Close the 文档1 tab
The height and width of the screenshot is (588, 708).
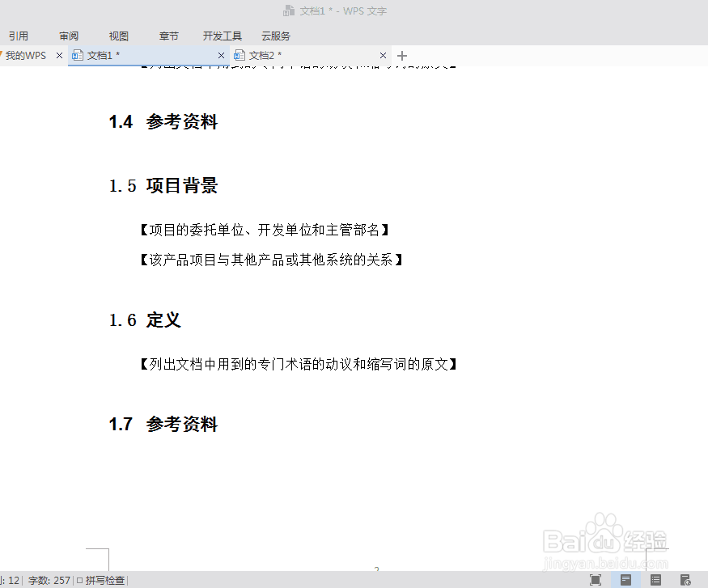[x=221, y=55]
